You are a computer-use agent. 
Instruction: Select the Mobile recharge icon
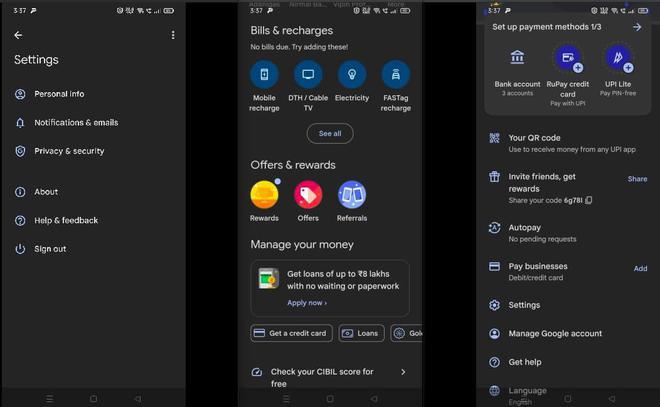coord(264,74)
